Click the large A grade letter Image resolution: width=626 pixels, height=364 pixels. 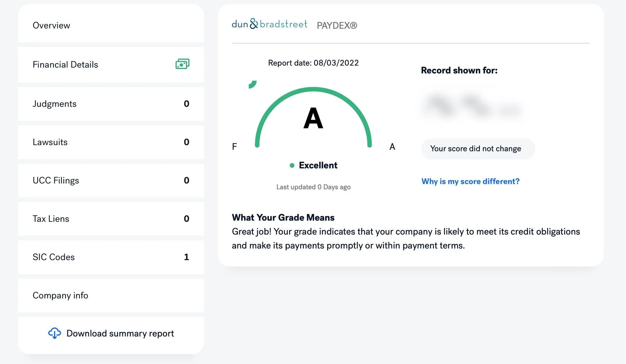(313, 118)
